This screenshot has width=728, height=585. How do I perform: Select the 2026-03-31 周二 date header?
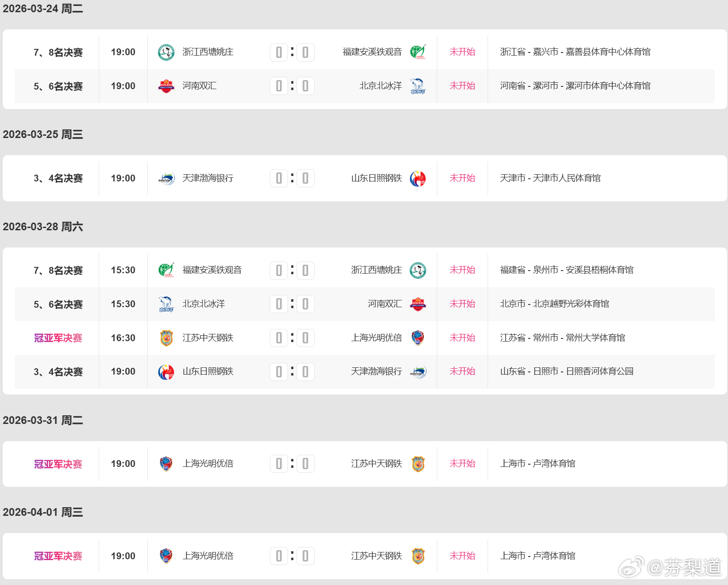[x=43, y=420]
